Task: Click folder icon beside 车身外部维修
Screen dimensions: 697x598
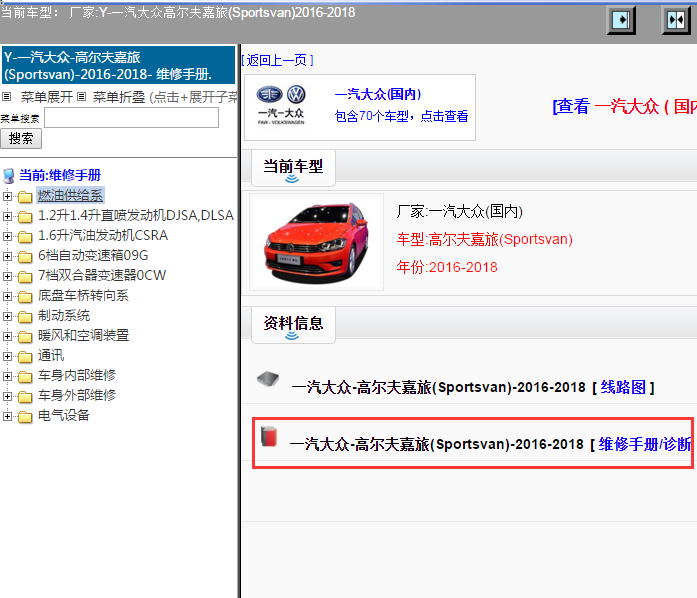Action: (25, 396)
